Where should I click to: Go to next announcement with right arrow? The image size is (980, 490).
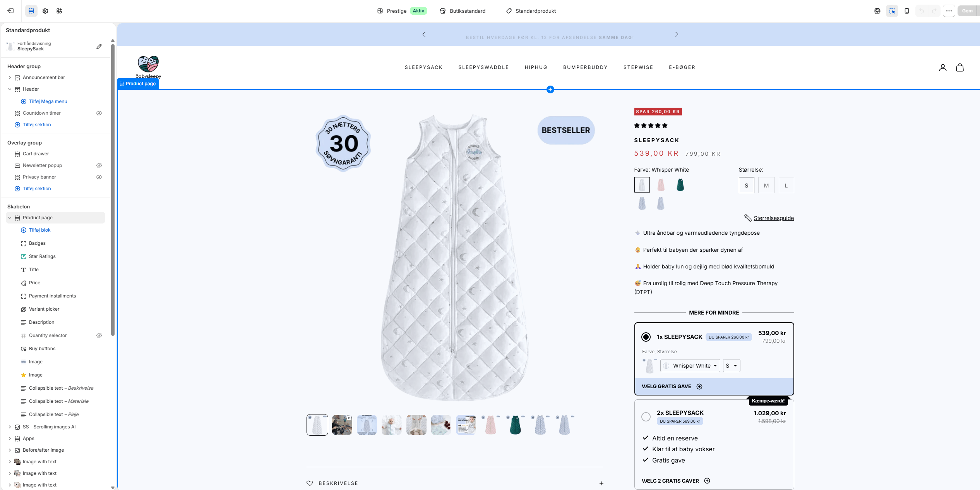[677, 34]
